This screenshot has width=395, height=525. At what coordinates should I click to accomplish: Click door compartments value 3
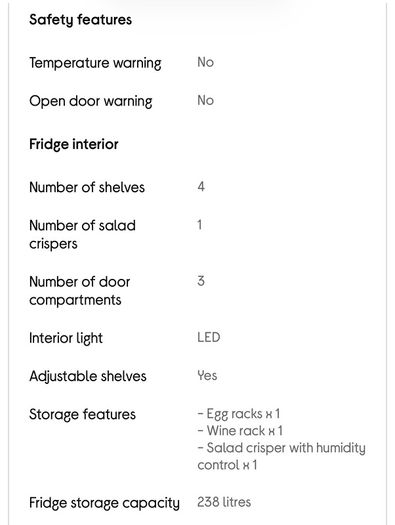201,281
